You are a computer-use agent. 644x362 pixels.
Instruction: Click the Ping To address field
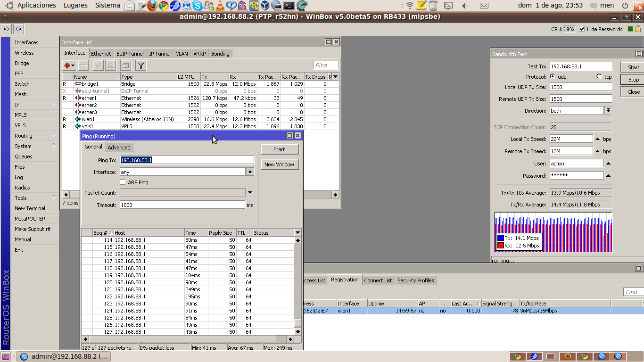187,160
